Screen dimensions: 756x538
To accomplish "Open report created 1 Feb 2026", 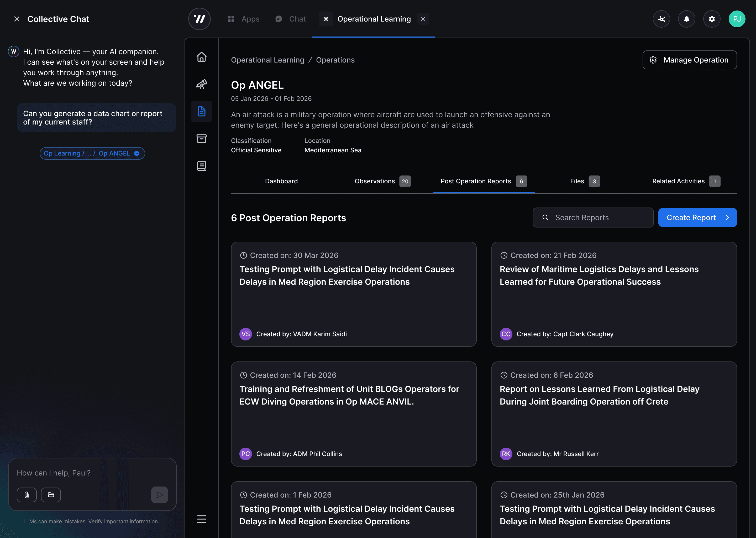I will pyautogui.click(x=354, y=510).
